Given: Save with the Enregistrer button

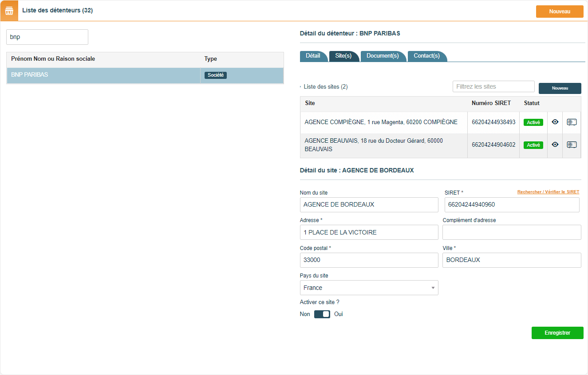Looking at the screenshot, I should 557,333.
